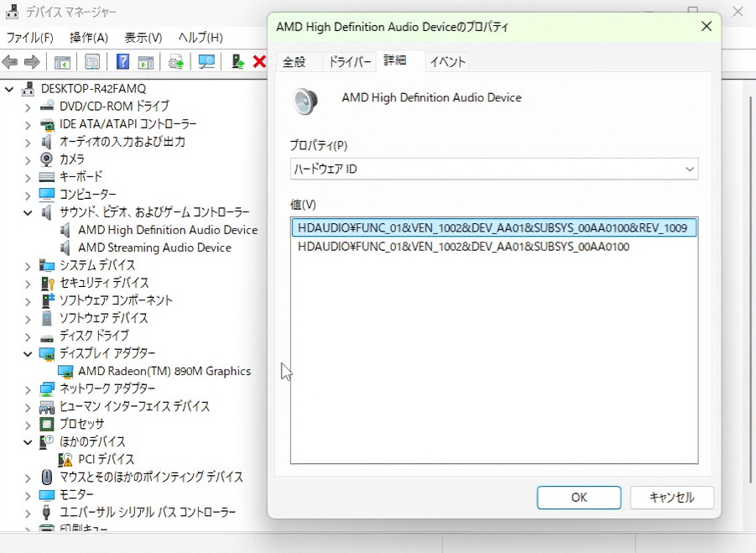Viewport: 756px width, 553px height.
Task: Select the hardware ID ending in SUBSYS_00AA0100
Action: pyautogui.click(x=463, y=247)
